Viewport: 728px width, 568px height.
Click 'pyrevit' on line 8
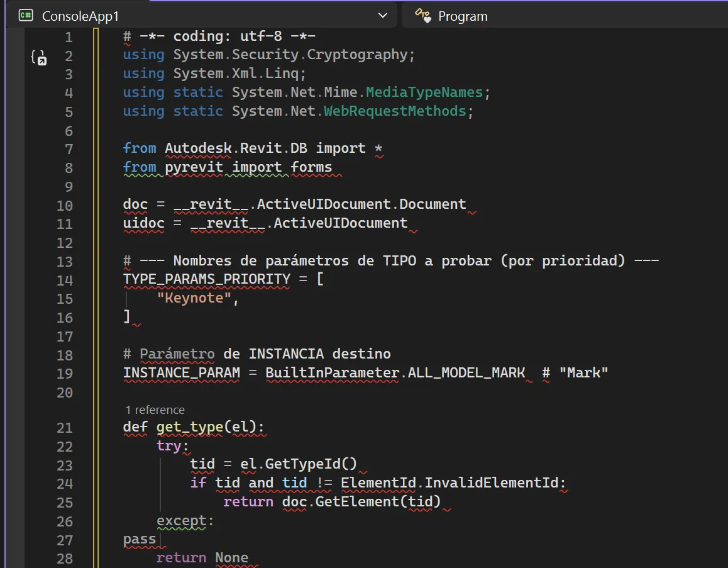point(194,167)
